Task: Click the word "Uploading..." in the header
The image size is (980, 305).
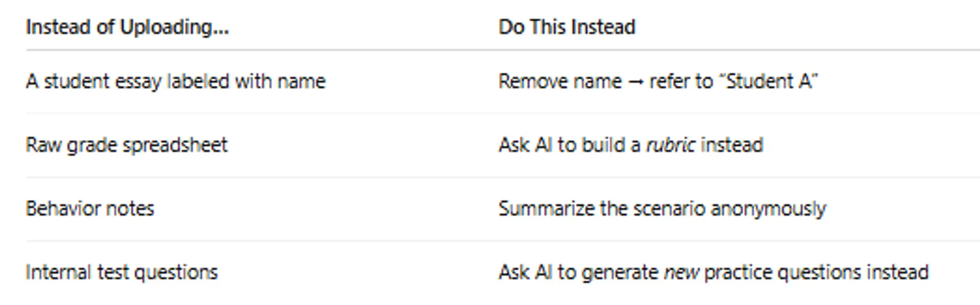Action: 174,27
